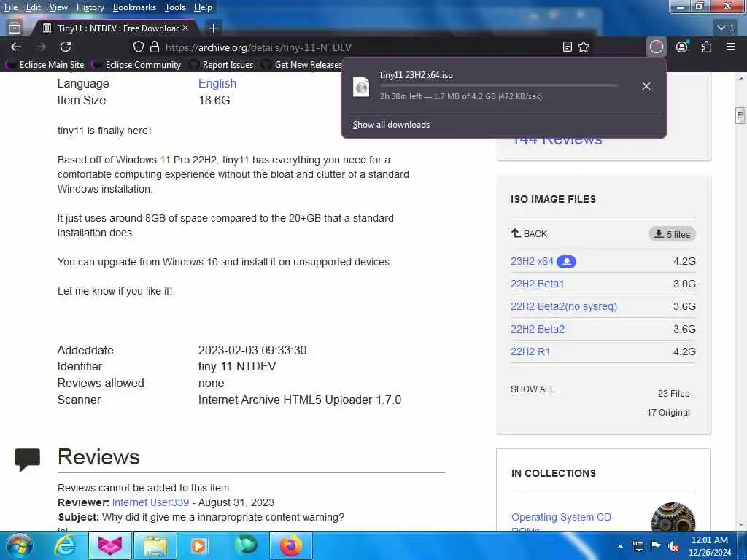Download the 22H2 R1 ISO link
747x560 pixels.
530,351
